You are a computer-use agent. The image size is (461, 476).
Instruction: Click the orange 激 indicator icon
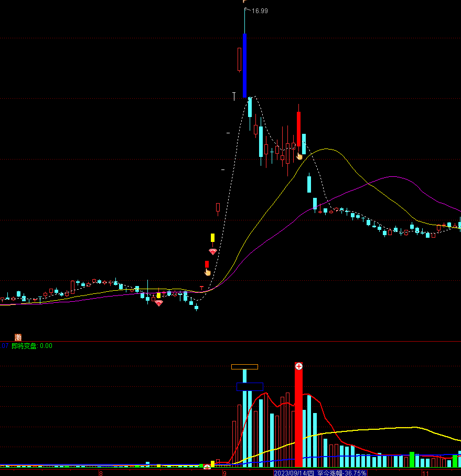pyautogui.click(x=18, y=337)
